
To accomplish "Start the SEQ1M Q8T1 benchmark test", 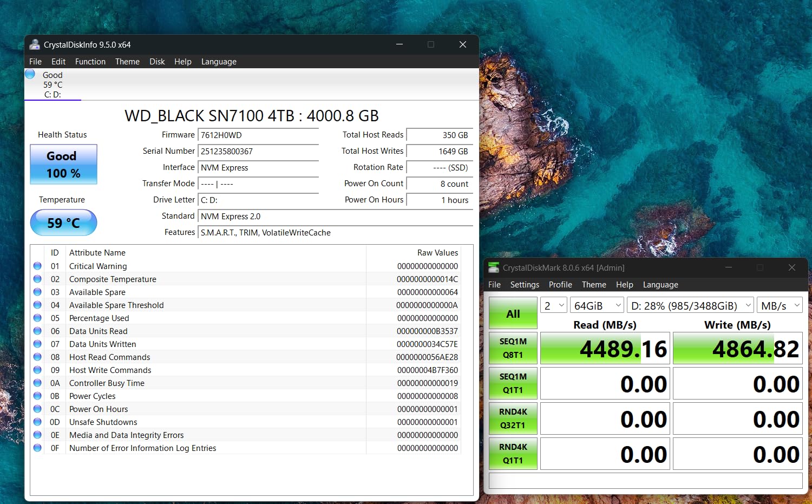I will tap(512, 348).
